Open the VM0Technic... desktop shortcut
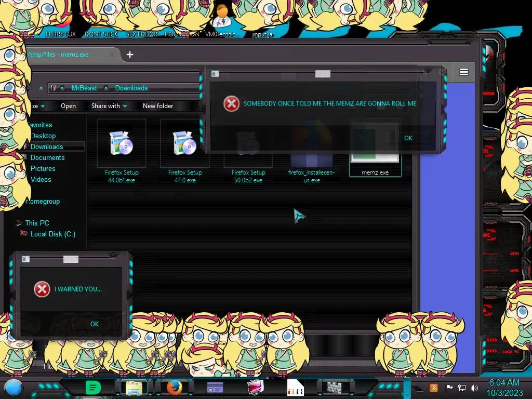Image resolution: width=532 pixels, height=399 pixels. (x=222, y=21)
